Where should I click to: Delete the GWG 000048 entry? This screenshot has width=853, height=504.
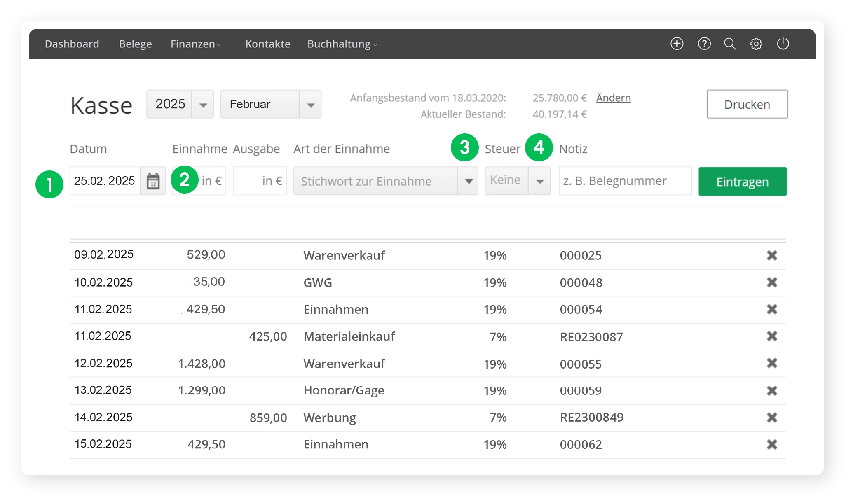coord(771,282)
